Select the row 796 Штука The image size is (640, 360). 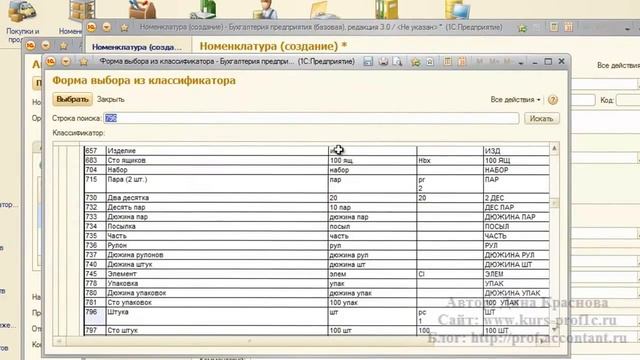tap(316, 316)
